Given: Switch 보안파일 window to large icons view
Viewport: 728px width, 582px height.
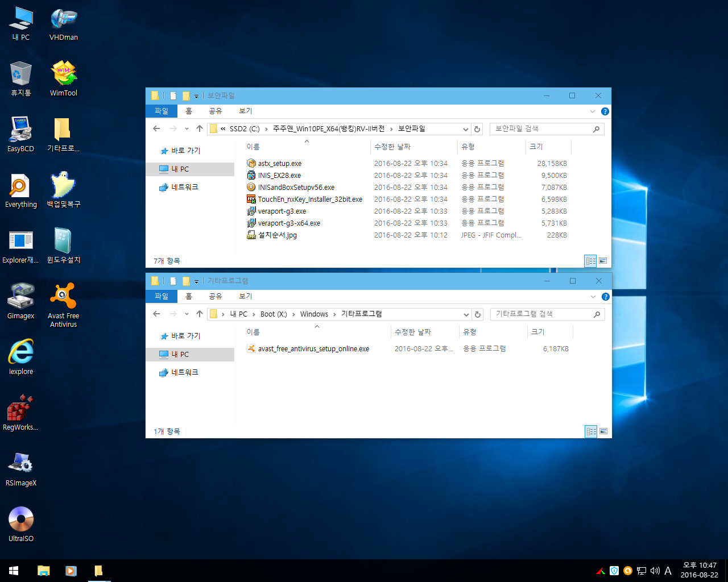Looking at the screenshot, I should click(x=603, y=261).
